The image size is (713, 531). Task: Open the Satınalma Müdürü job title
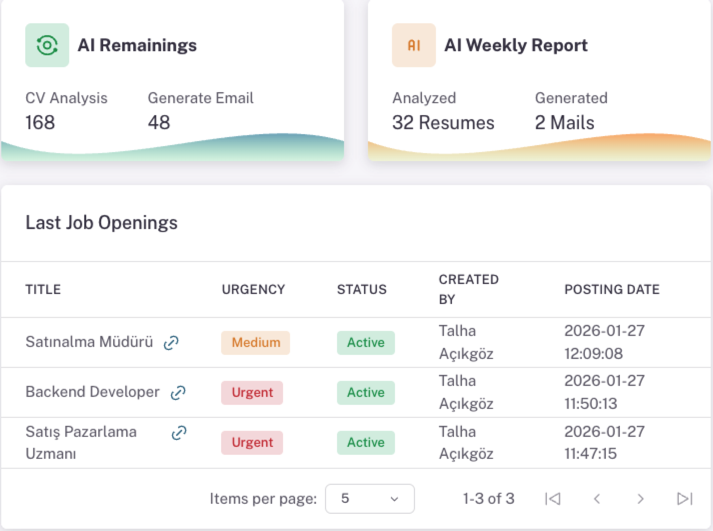(89, 342)
